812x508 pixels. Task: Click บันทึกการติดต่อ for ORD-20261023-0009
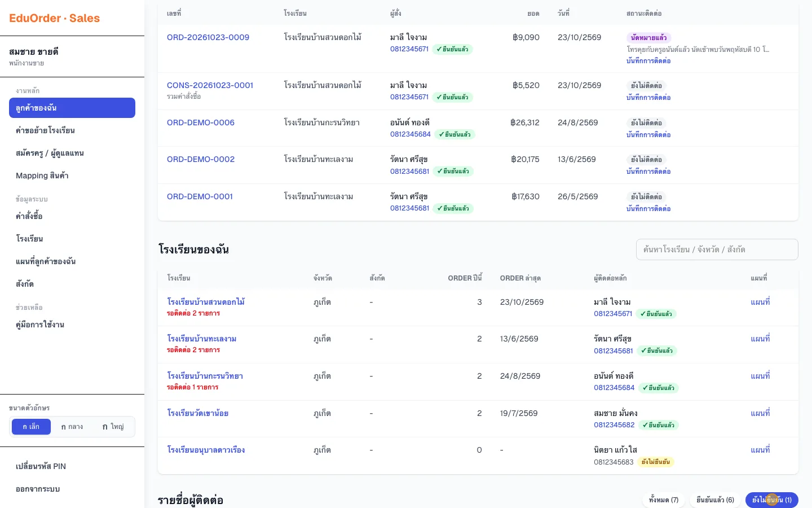coord(648,61)
